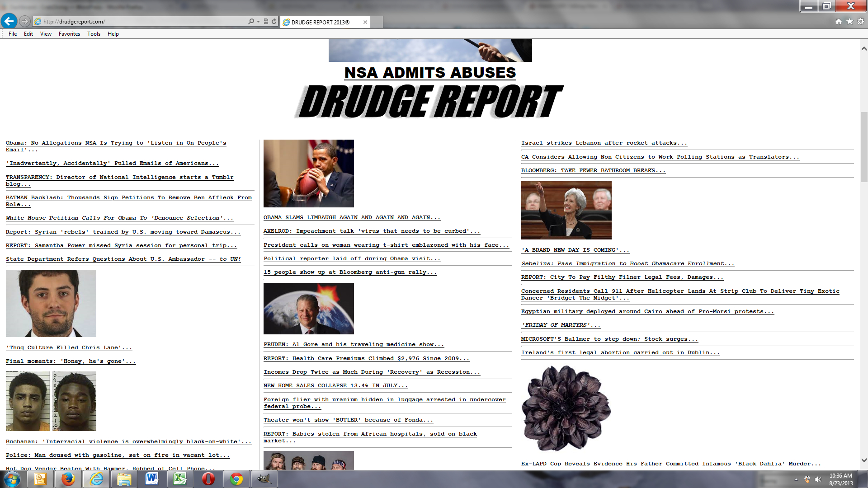The height and width of the screenshot is (488, 868).
Task: Open the Windows Start button
Action: (x=12, y=479)
